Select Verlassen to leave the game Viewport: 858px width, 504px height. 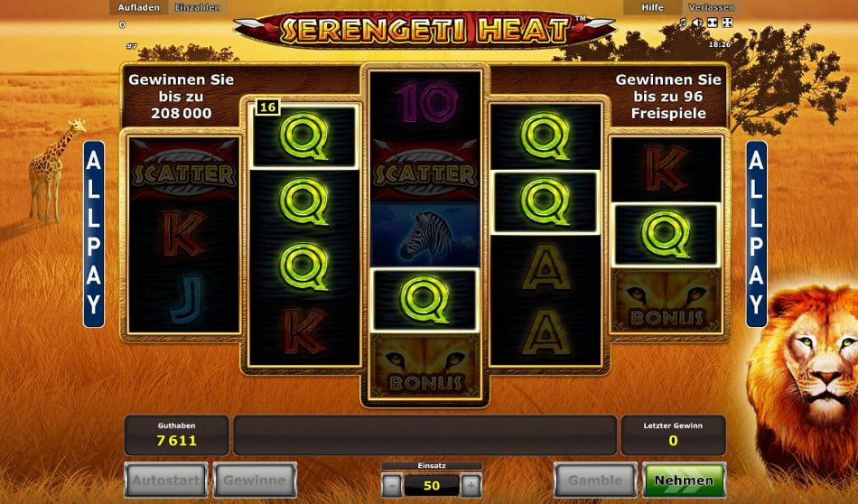(710, 7)
